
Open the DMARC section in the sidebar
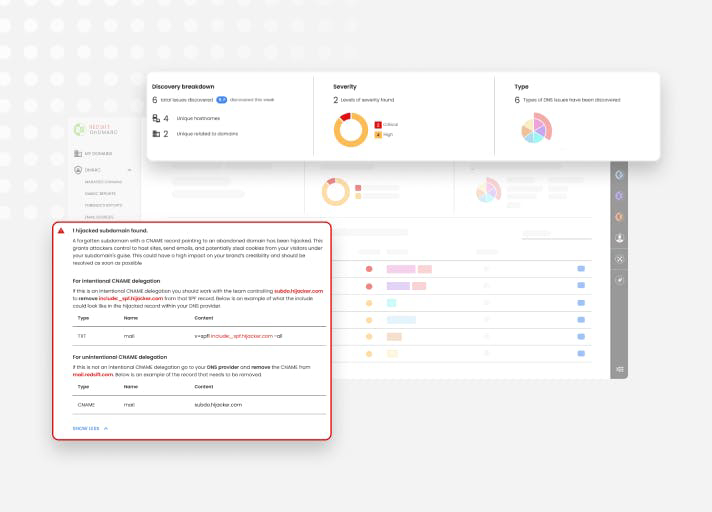[93, 170]
